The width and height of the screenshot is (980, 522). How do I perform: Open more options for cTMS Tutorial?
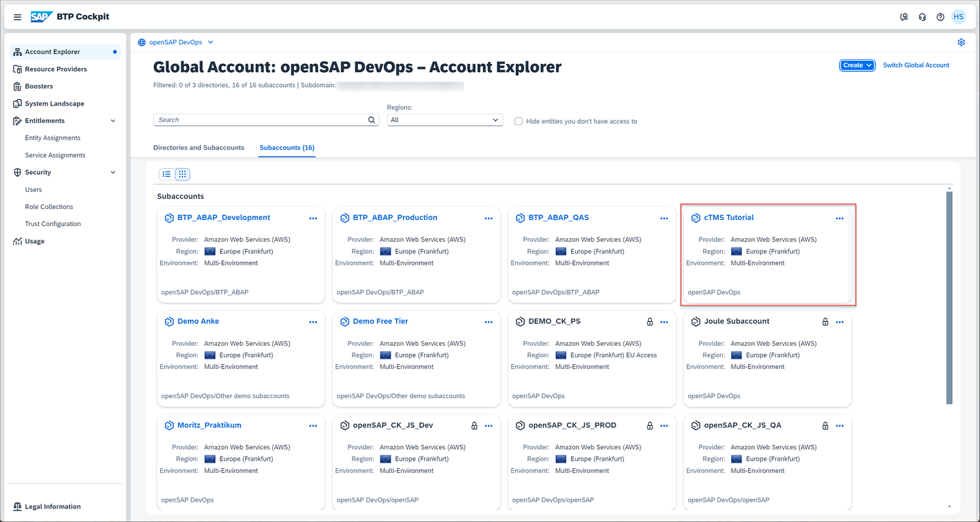point(840,218)
